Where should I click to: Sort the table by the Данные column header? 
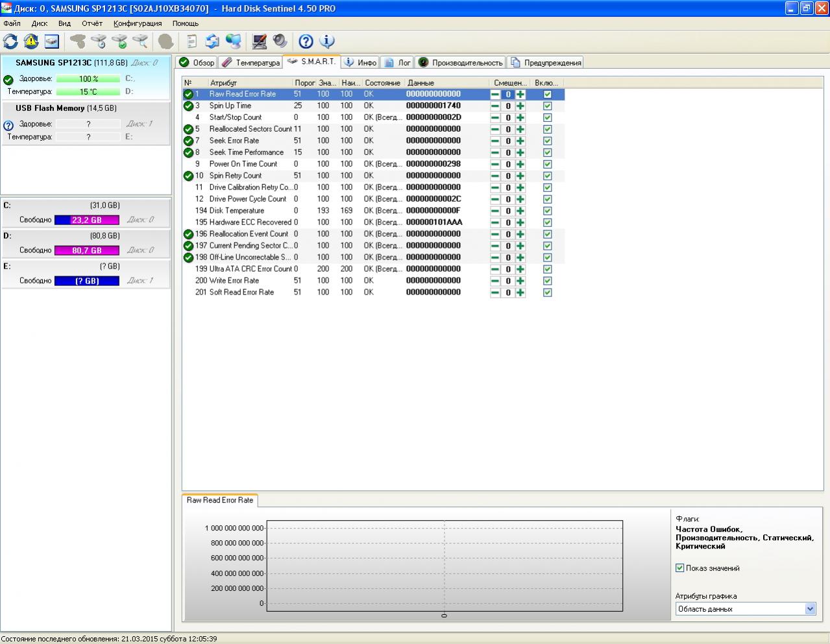point(446,83)
